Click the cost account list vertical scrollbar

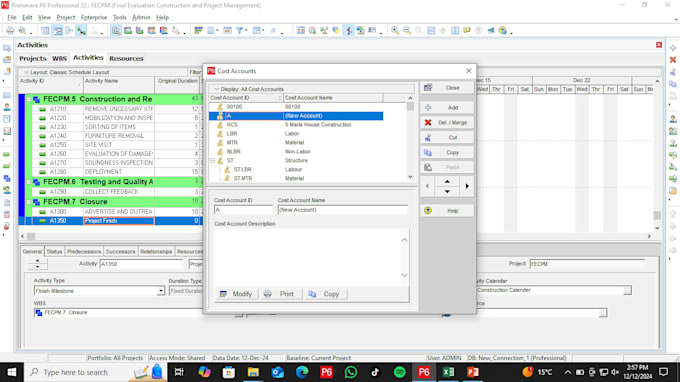pos(410,137)
